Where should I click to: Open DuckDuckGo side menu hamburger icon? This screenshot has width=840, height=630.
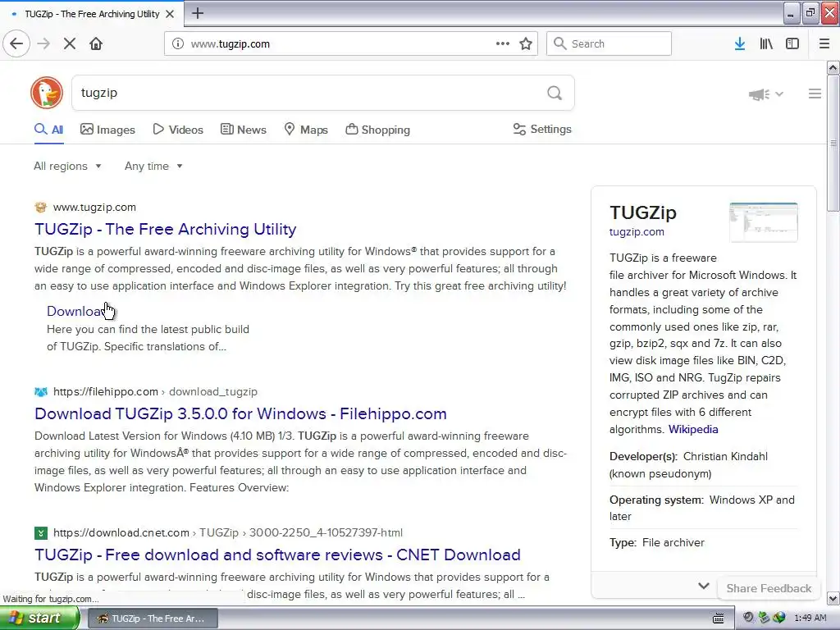[x=815, y=94]
